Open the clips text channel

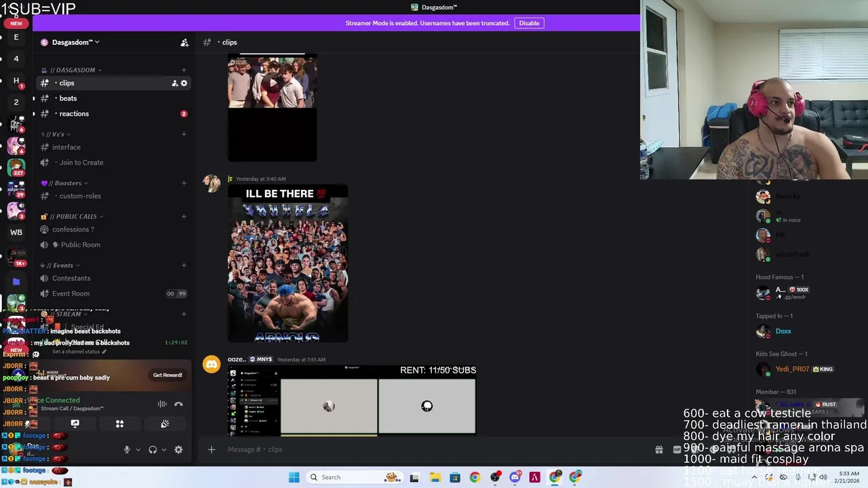113,83
